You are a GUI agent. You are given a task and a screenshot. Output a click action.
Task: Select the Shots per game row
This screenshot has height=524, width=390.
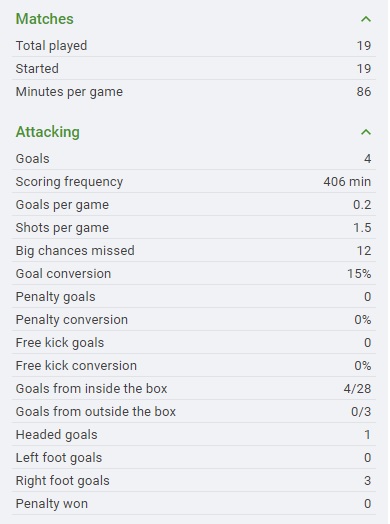194,228
